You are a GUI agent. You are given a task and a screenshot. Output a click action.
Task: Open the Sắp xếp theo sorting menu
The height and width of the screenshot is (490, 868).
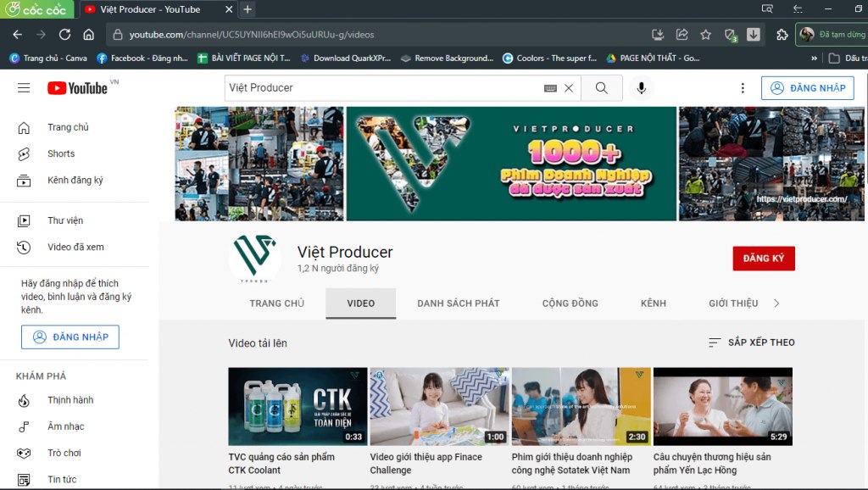(x=750, y=342)
